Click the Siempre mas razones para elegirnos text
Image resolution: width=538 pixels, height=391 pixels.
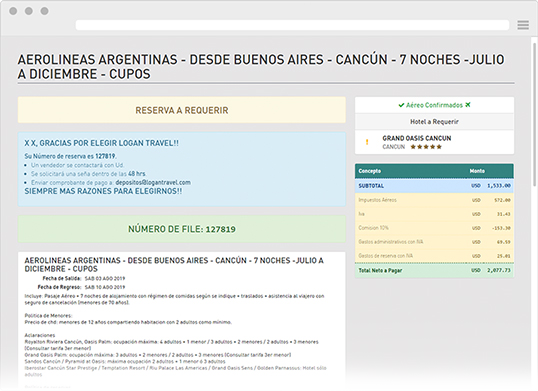click(x=103, y=191)
